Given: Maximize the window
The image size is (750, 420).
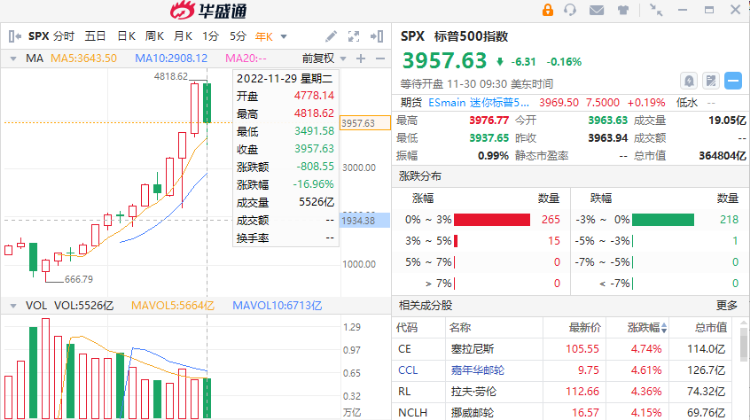Looking at the screenshot, I should [x=709, y=10].
